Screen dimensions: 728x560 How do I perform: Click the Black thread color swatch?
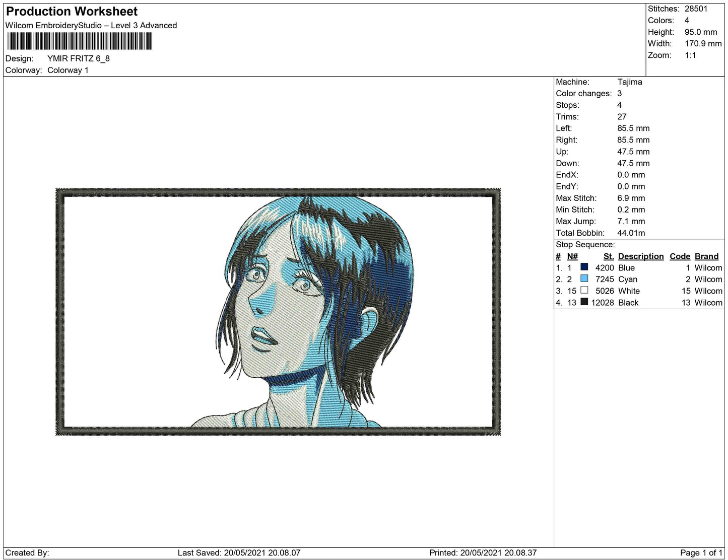(584, 302)
